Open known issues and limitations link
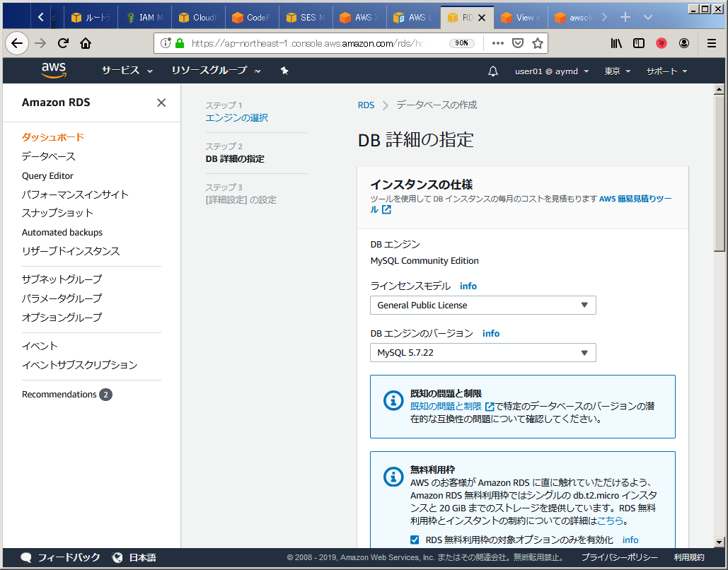The width and height of the screenshot is (728, 570). pos(446,407)
